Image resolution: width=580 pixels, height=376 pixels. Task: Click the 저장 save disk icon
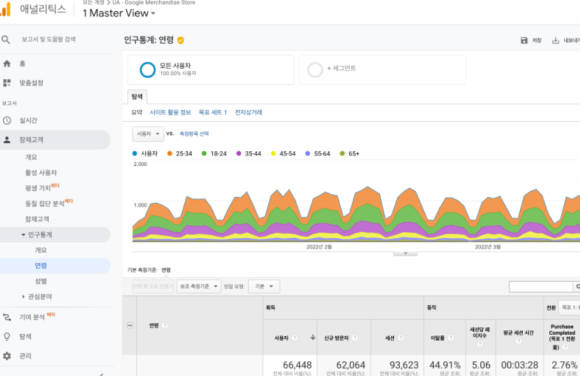pos(524,40)
